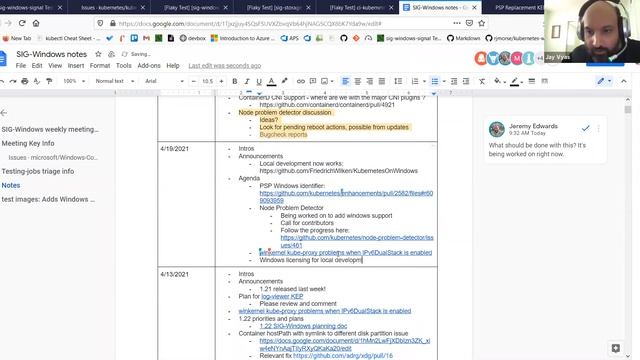The width and height of the screenshot is (640, 360).
Task: Open the Edit menu
Action: (x=37, y=66)
